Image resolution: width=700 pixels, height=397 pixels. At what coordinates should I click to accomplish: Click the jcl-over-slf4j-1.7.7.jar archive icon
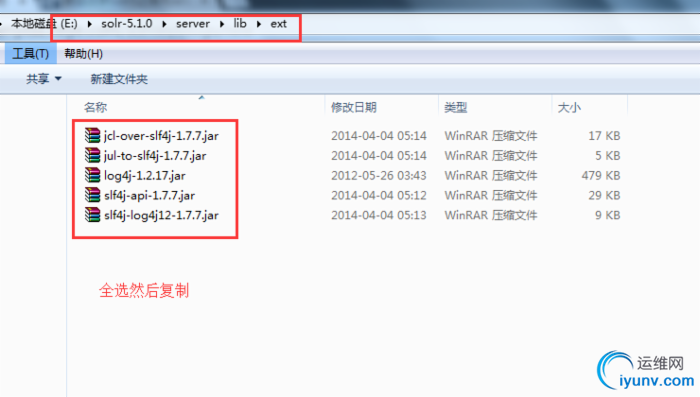pos(92,135)
